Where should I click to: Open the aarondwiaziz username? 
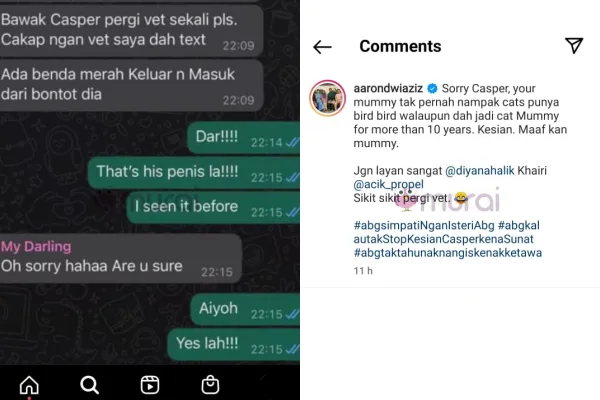(x=388, y=88)
